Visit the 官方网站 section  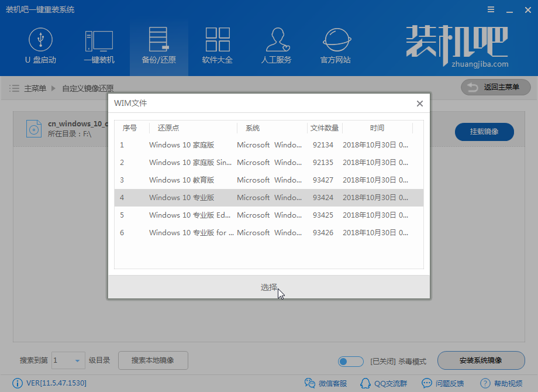(335, 46)
